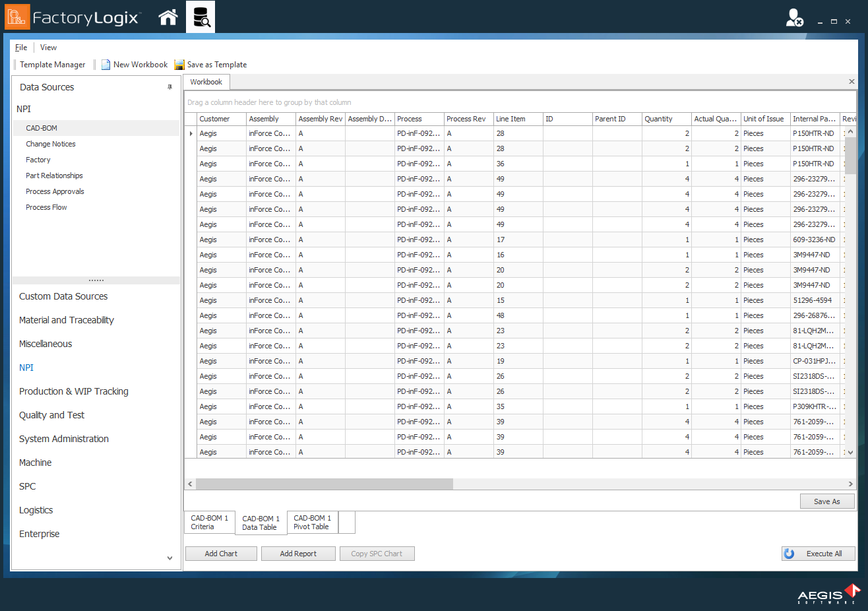
Task: Switch to the CAD-BOM 1 Pivot Table tab
Action: [312, 522]
